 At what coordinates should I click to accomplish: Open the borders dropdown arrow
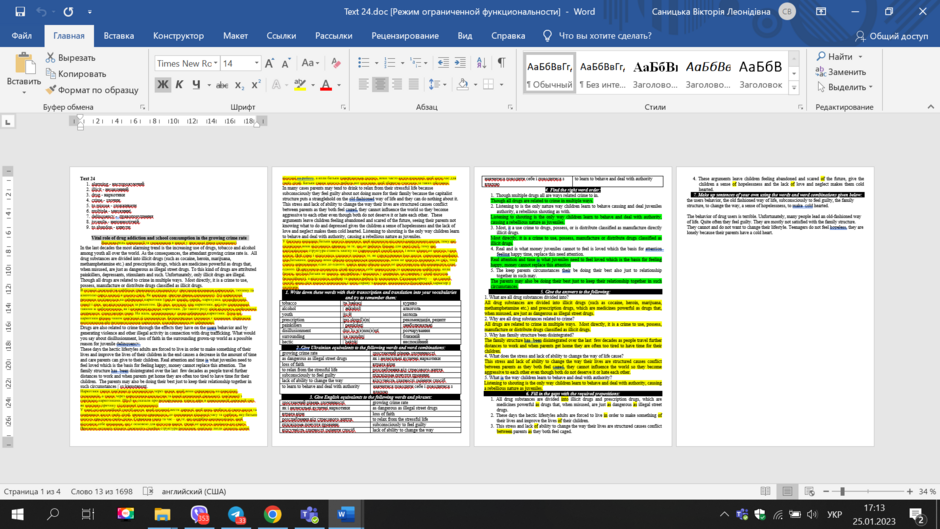click(x=501, y=85)
